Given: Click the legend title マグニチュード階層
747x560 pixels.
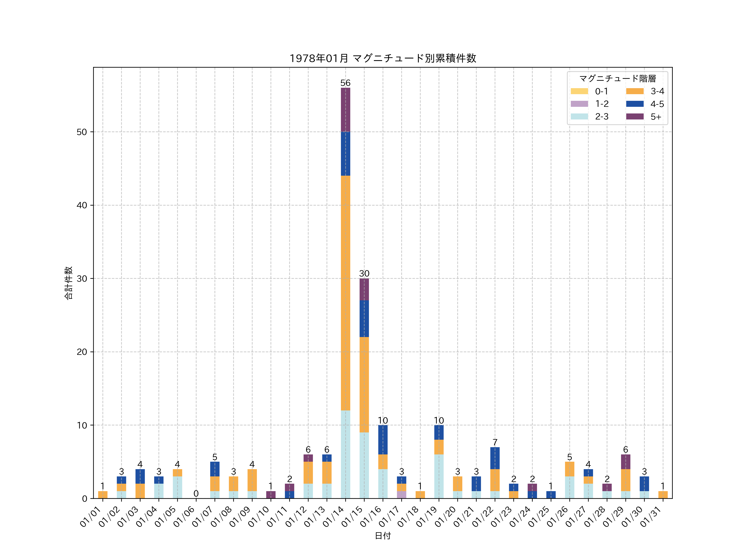Looking at the screenshot, I should [617, 78].
